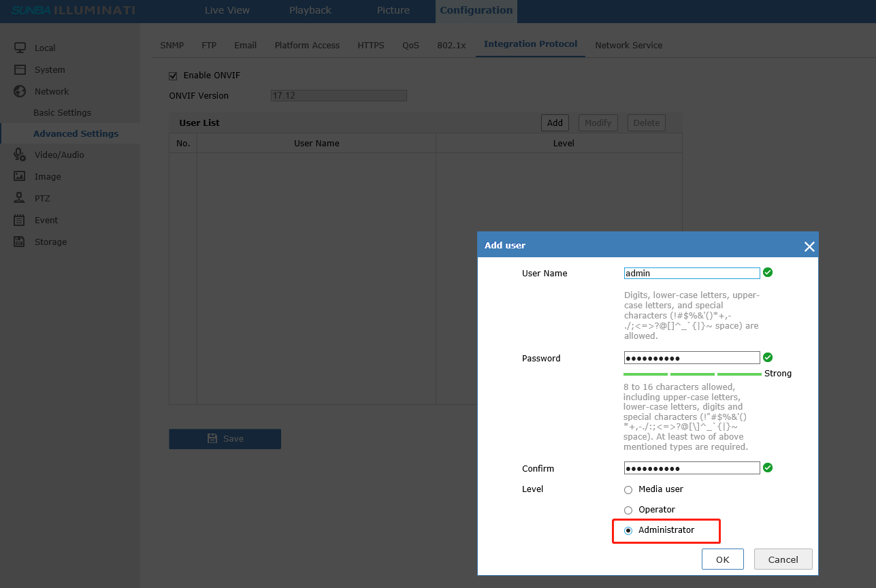The width and height of the screenshot is (876, 588).
Task: Click the Modify button
Action: pyautogui.click(x=598, y=122)
